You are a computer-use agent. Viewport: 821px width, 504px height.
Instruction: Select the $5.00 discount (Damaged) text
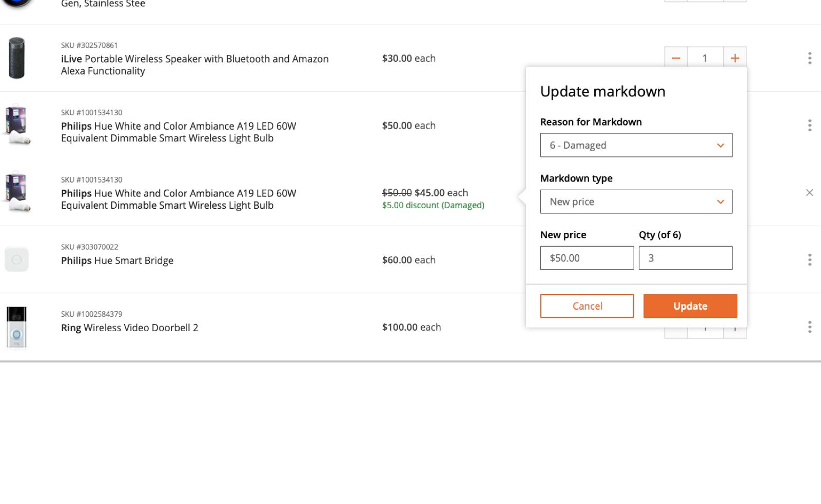(433, 205)
